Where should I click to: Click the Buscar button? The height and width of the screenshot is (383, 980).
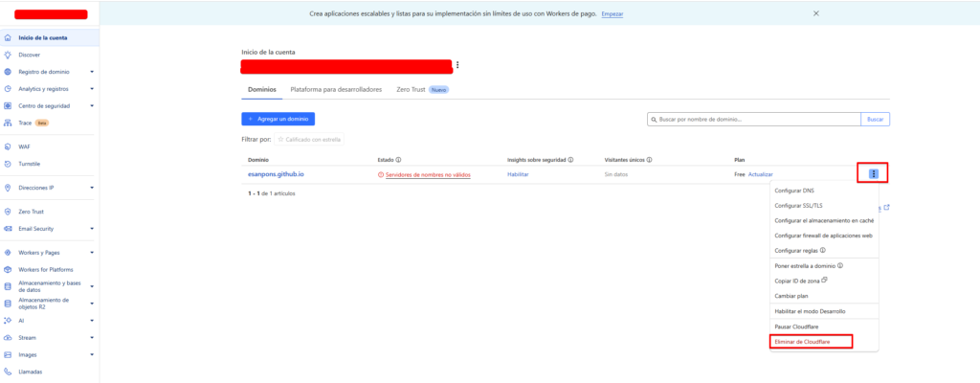click(875, 119)
